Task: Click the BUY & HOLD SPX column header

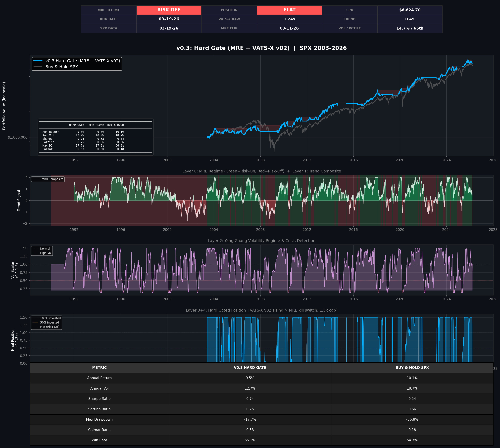Action: (412, 367)
